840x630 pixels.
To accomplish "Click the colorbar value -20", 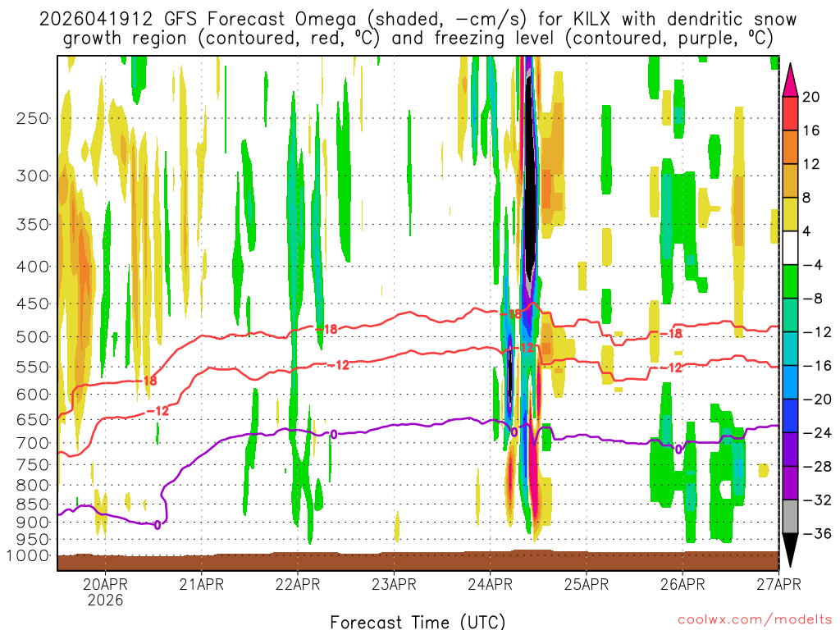I will point(817,399).
